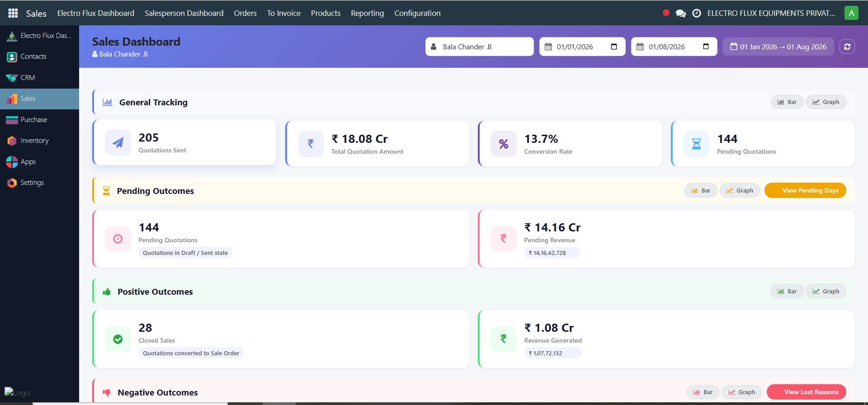Switch Negative Outcomes to Graph view
The height and width of the screenshot is (405, 868).
tap(742, 392)
